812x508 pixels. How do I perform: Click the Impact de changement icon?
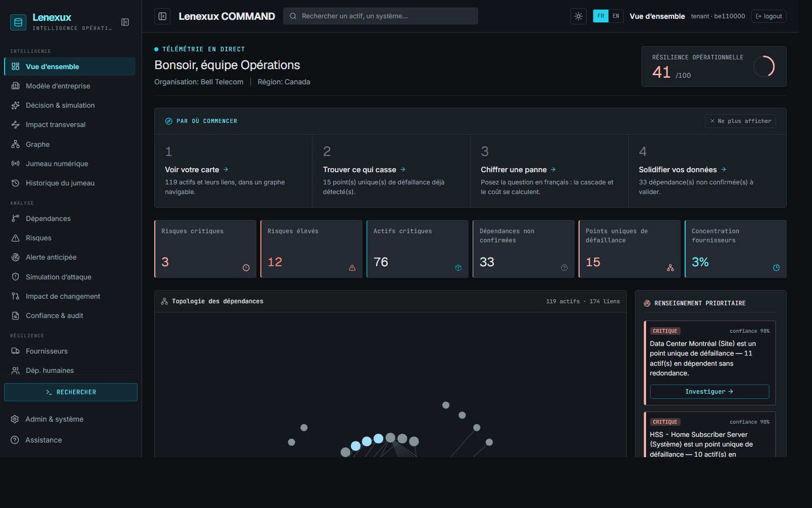16,296
